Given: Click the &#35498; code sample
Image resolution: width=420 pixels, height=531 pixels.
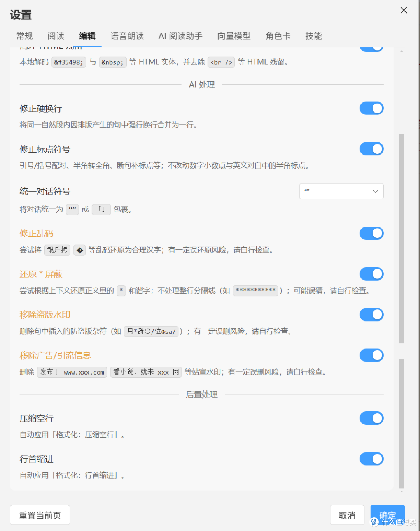Looking at the screenshot, I should (69, 62).
